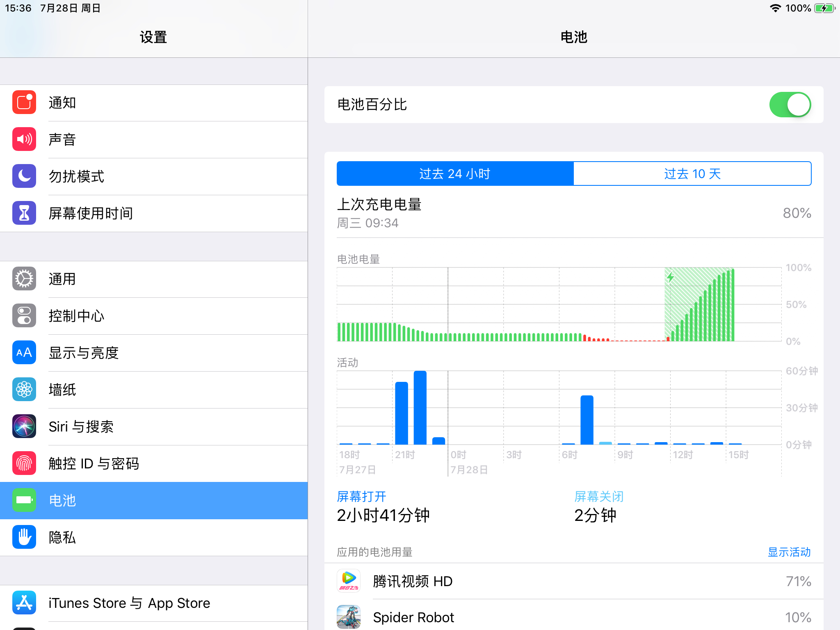840x630 pixels.
Task: Tap the 隐私 hand icon
Action: (24, 537)
